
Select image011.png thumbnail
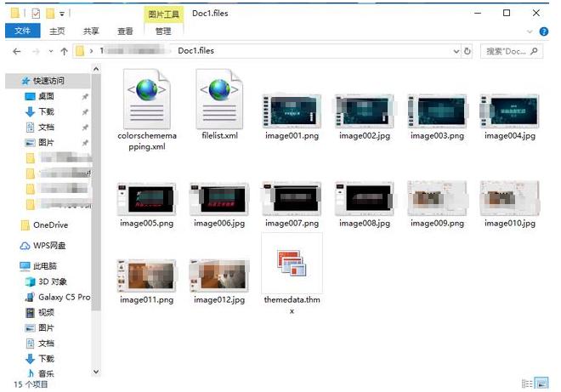tap(147, 276)
